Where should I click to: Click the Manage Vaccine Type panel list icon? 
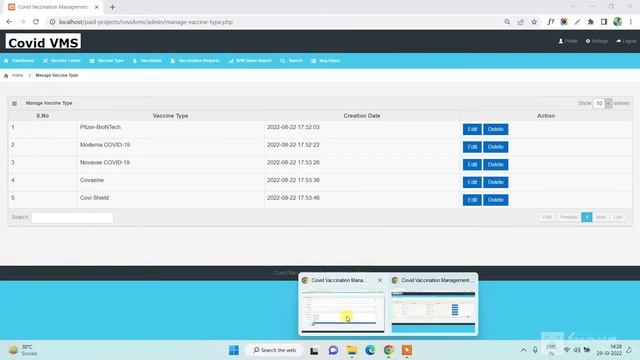(x=14, y=103)
